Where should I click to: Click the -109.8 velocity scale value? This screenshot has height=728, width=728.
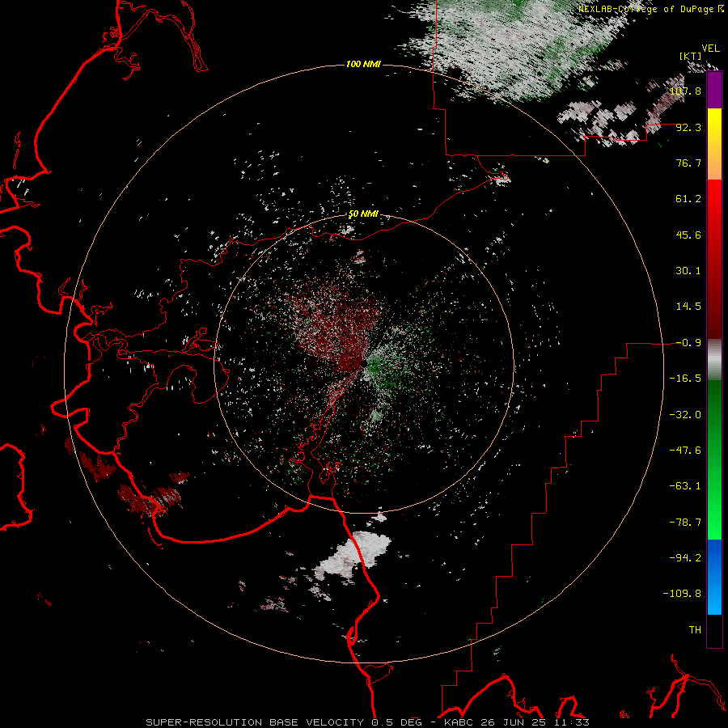point(682,594)
